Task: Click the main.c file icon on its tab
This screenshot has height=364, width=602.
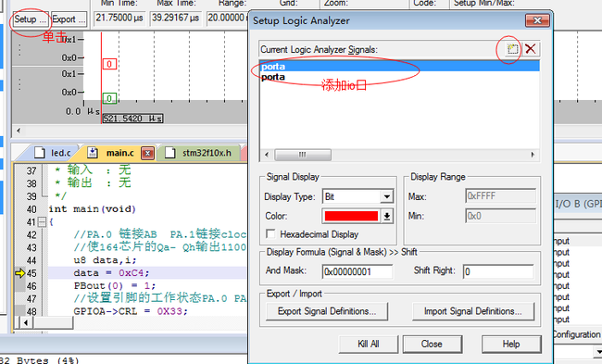Action: [x=92, y=153]
